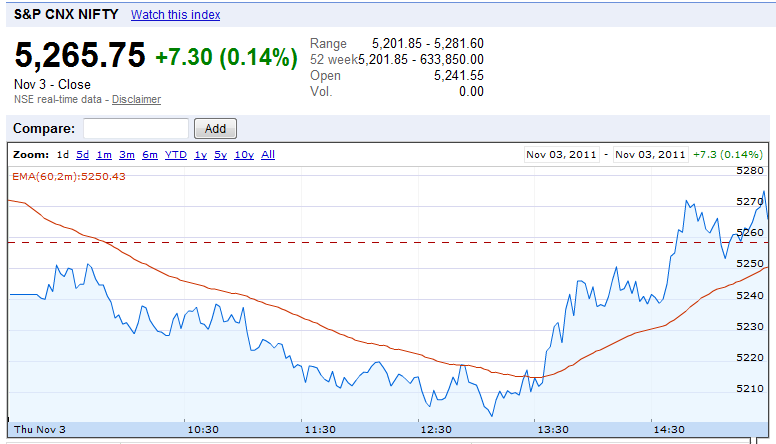
Task: Click the EMA(60,2m):5250.43 indicator label
Action: click(x=69, y=176)
